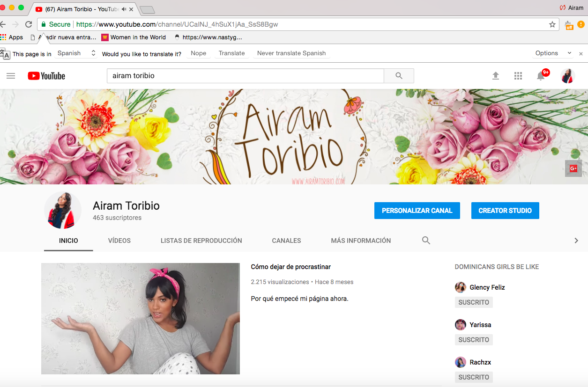
Task: Open the nastyg... bookmark
Action: point(208,37)
